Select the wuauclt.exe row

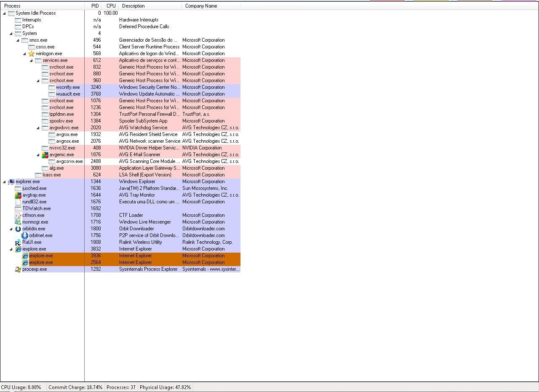click(120, 94)
